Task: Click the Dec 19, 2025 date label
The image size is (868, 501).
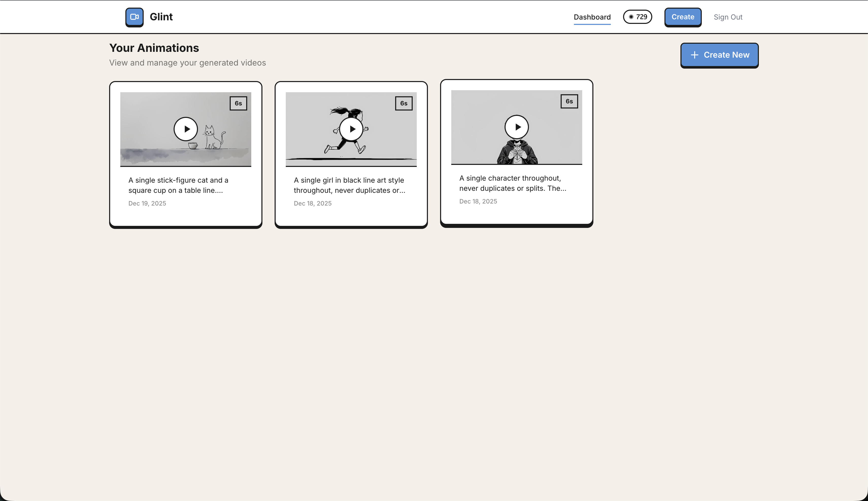Action: [x=147, y=203]
